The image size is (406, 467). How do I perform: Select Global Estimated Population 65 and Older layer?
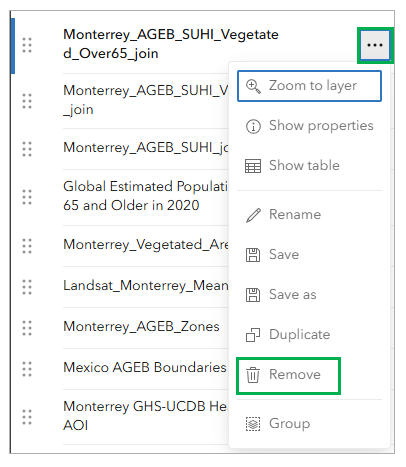(145, 196)
